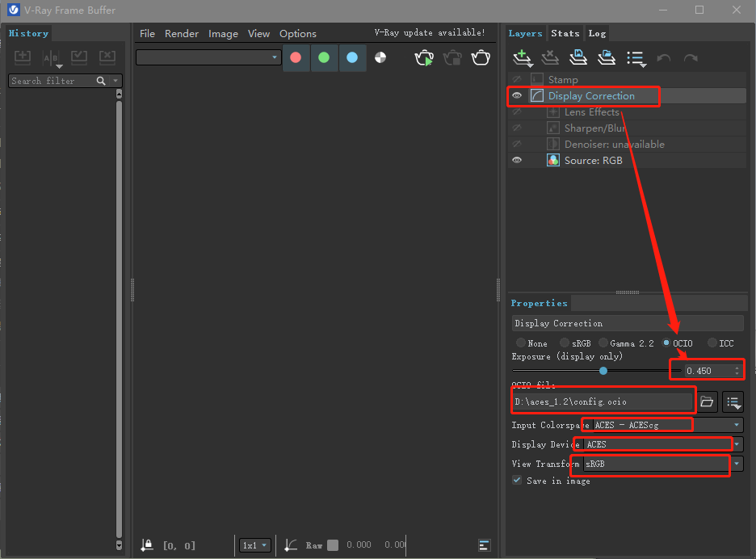Hide the Display Correction layer
756x559 pixels.
coord(517,96)
